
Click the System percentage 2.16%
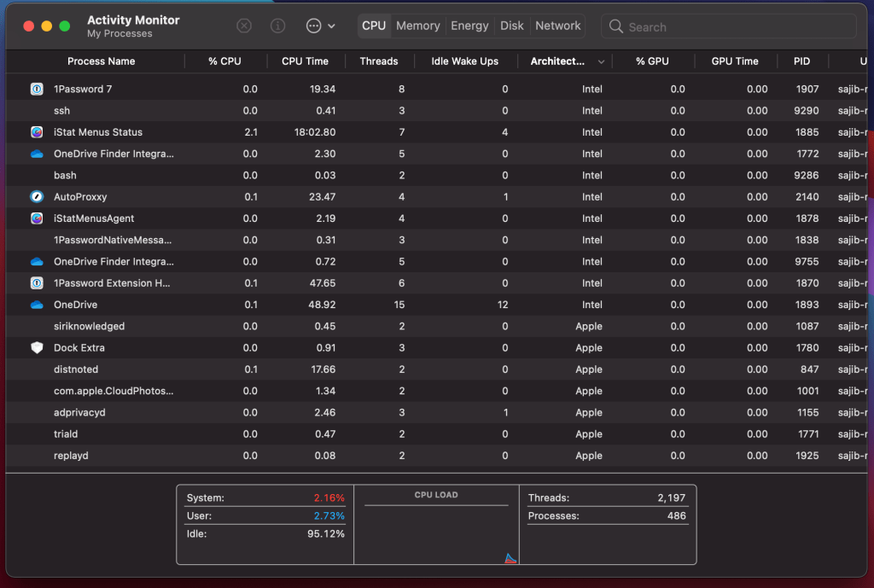point(329,498)
